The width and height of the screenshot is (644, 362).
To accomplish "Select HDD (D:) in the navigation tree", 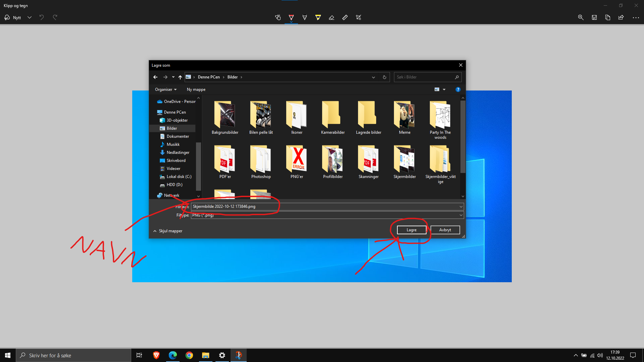I will click(175, 185).
